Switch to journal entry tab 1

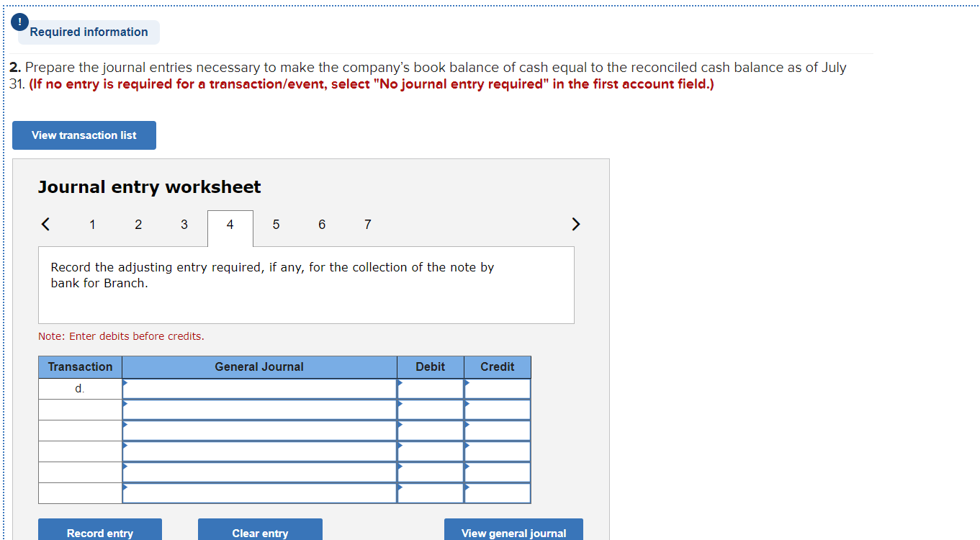[x=92, y=224]
